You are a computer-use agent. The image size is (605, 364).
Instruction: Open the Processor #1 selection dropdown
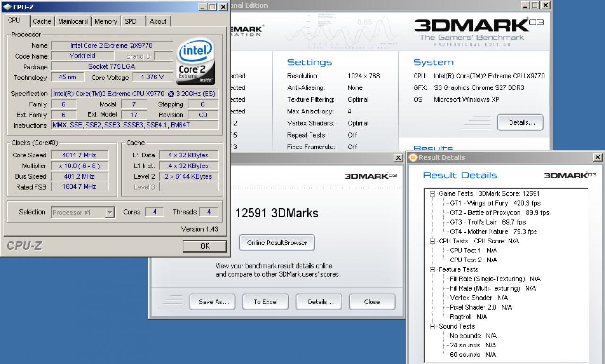tap(83, 212)
